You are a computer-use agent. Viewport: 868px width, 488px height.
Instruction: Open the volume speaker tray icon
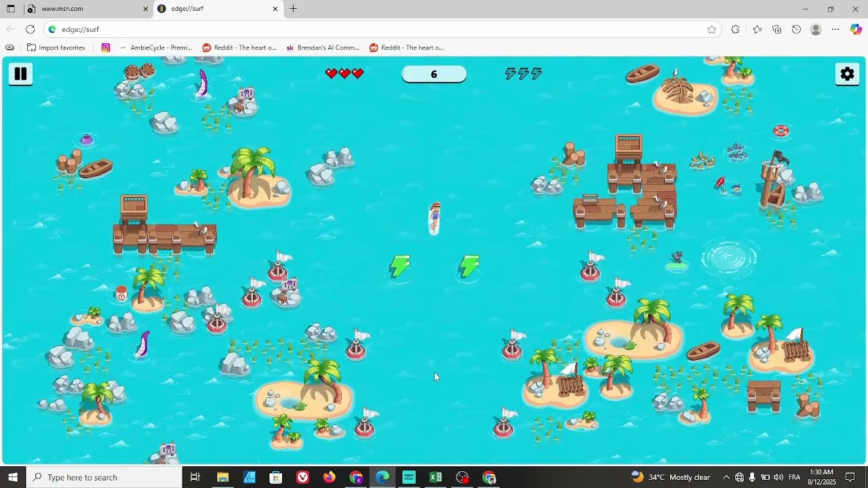(778, 477)
